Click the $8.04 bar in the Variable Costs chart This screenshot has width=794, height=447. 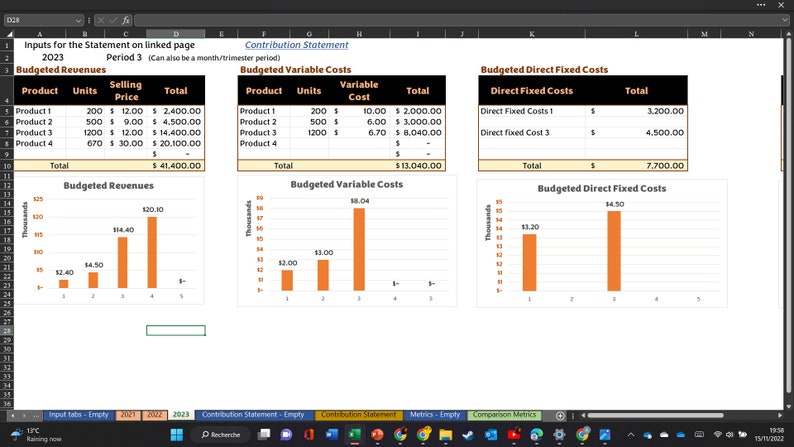coord(359,249)
